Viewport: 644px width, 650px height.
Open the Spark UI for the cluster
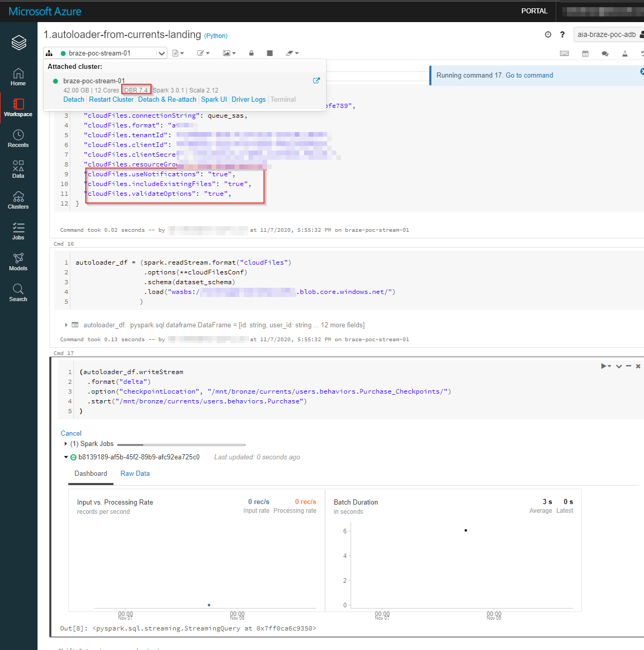tap(214, 99)
